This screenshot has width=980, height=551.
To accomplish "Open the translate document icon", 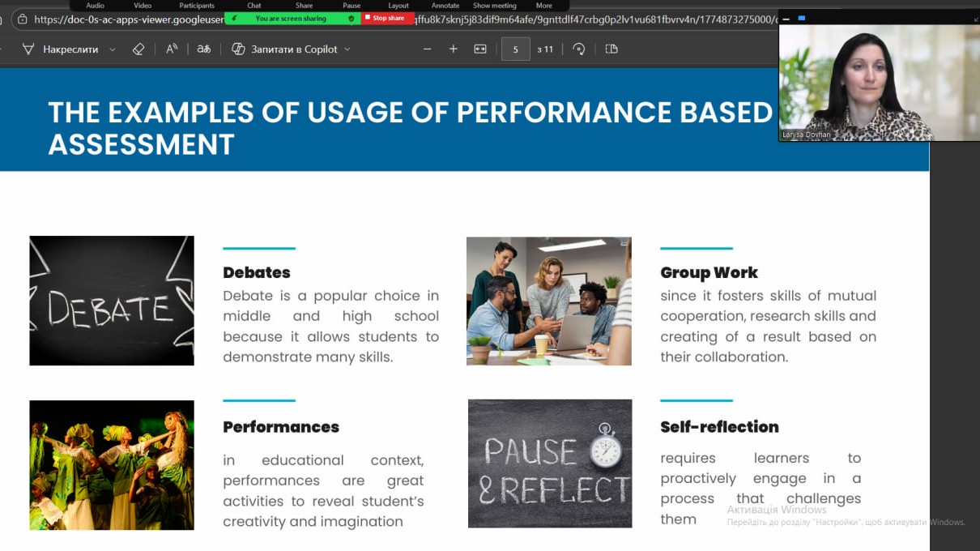I will 204,49.
